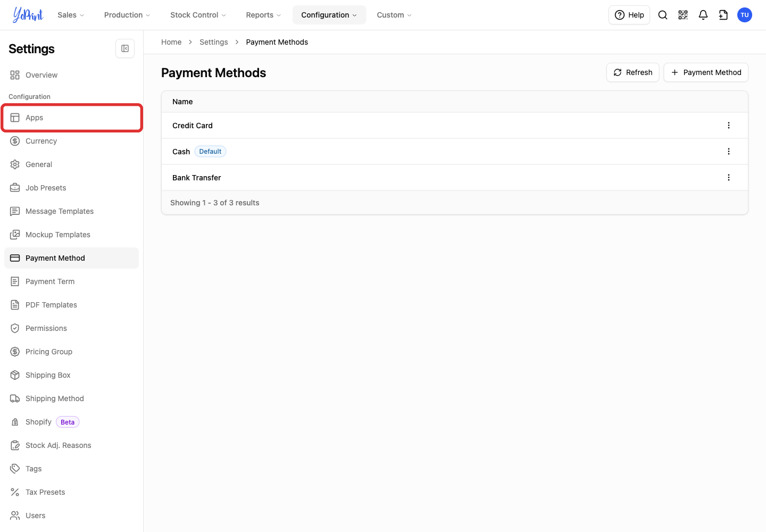This screenshot has height=532, width=766.
Task: Open Shipping Box settings
Action: tap(71, 375)
